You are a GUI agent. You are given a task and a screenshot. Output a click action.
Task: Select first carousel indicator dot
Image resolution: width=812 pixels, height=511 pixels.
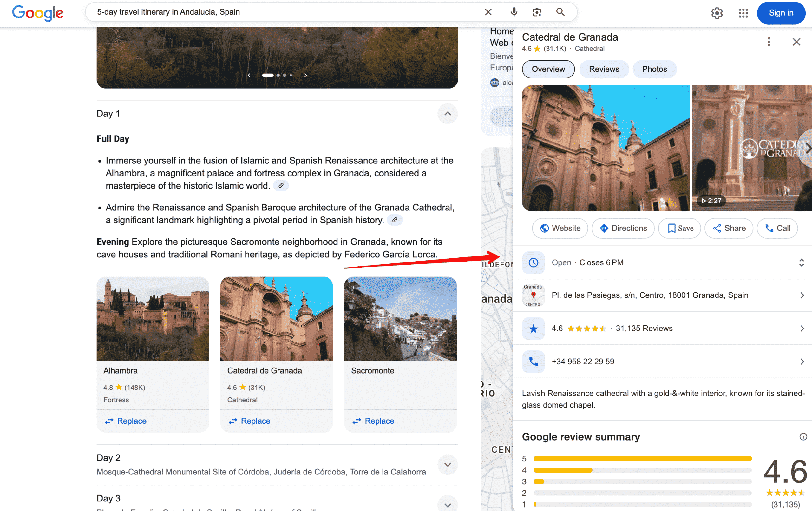(268, 75)
